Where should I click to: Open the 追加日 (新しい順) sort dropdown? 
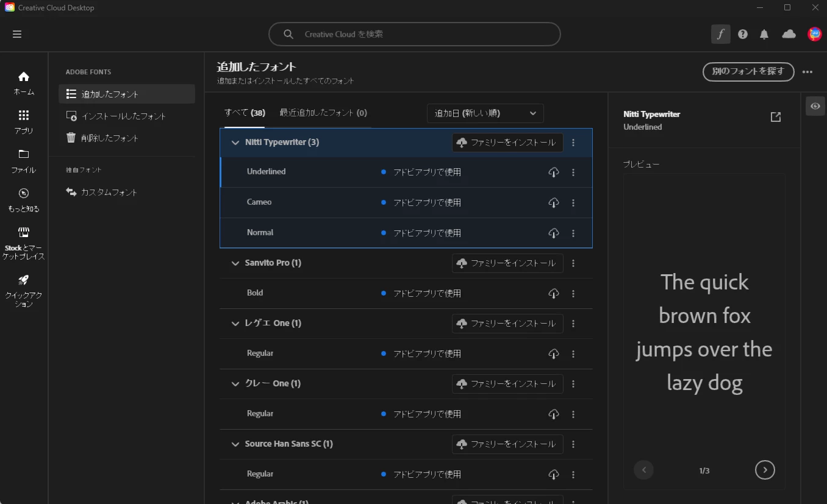(x=485, y=113)
